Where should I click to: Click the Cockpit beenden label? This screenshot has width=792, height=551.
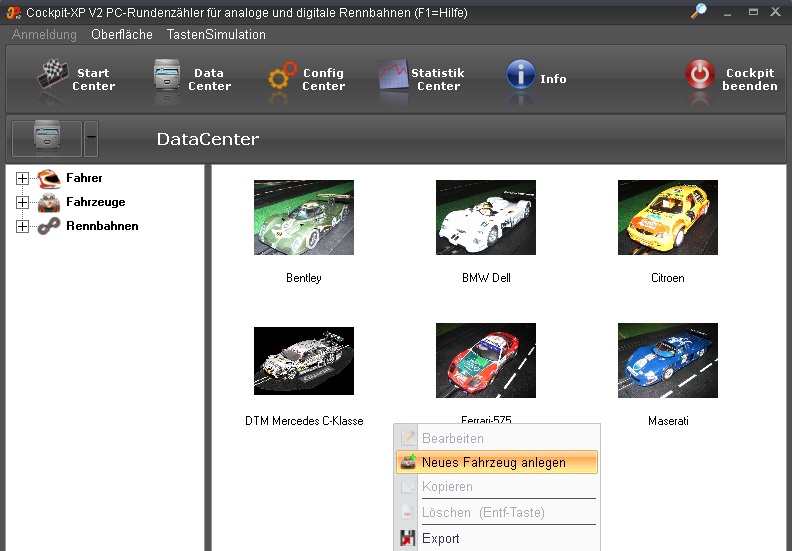click(750, 79)
